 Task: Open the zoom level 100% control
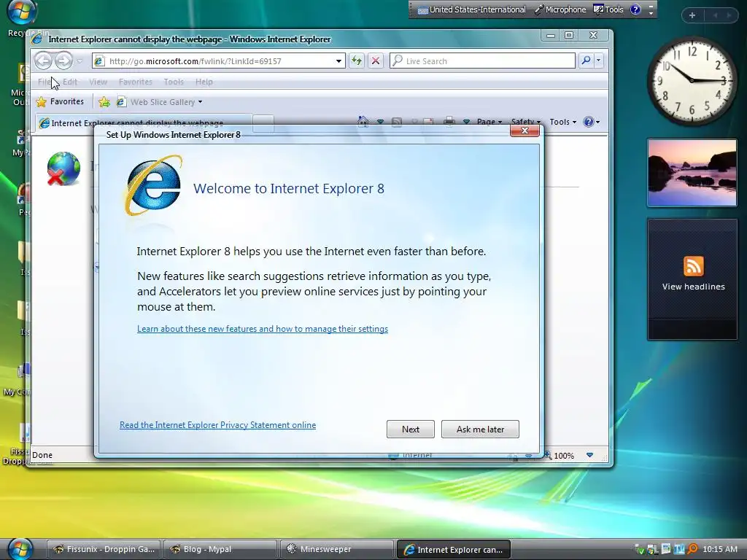tap(568, 455)
